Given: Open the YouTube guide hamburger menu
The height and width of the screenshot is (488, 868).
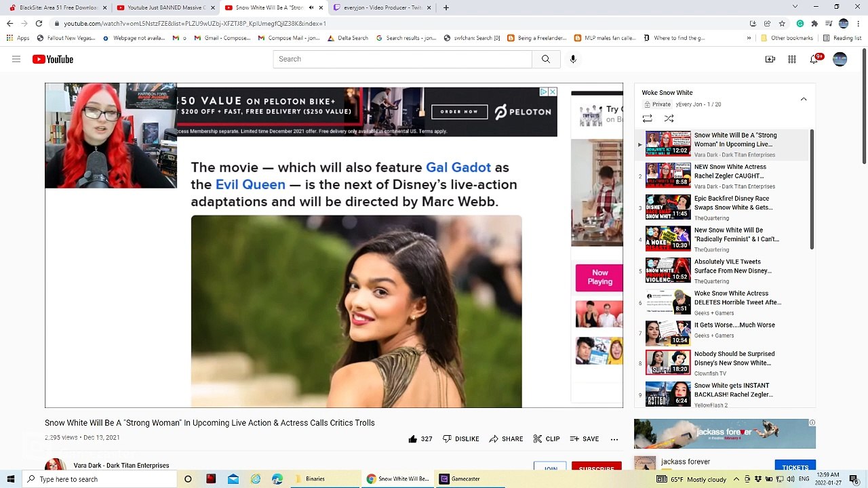Looking at the screenshot, I should (x=16, y=59).
